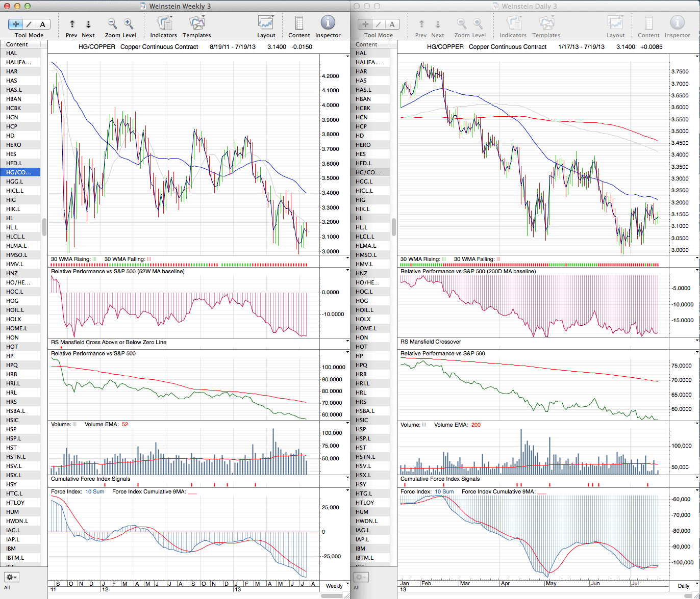Open the Indicators toolbar icon in Weekly window
700x599 pixels.
(164, 23)
